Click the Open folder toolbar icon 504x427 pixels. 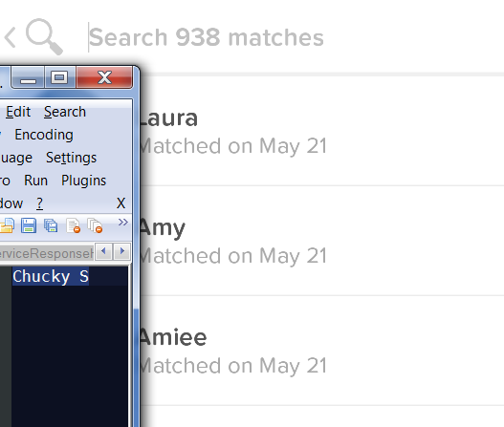coord(7,225)
